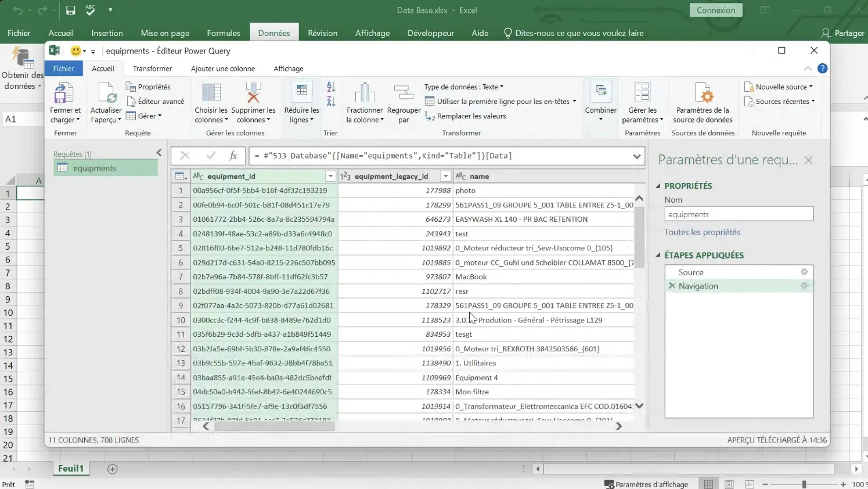Switch to Transformer tab
This screenshot has height=489, width=868.
(152, 69)
